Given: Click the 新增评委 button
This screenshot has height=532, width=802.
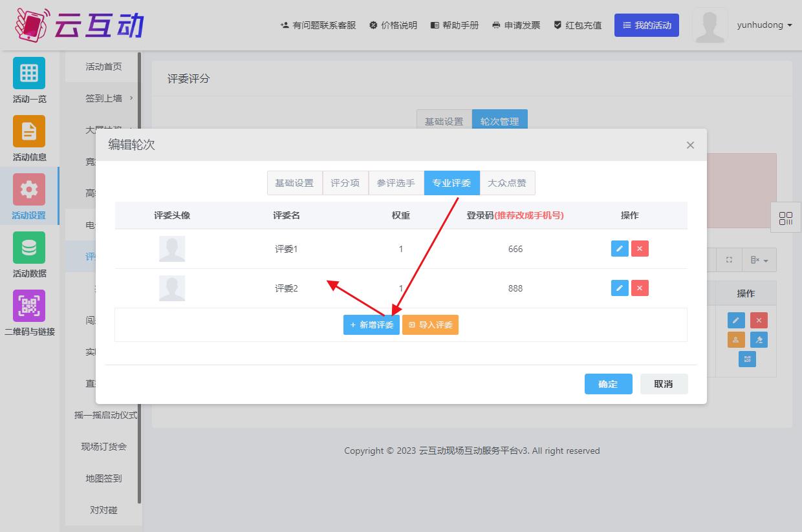Looking at the screenshot, I should pos(371,325).
